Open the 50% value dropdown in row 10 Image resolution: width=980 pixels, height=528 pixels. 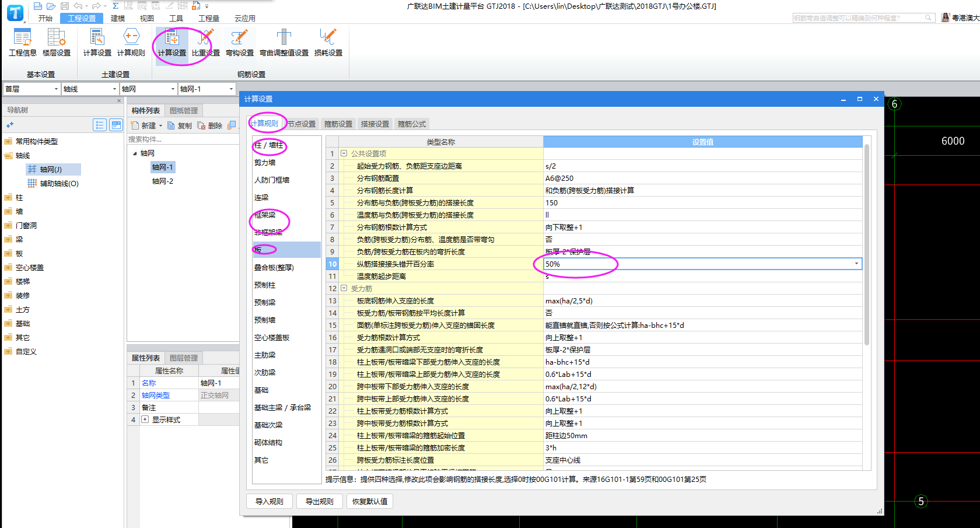tap(856, 264)
